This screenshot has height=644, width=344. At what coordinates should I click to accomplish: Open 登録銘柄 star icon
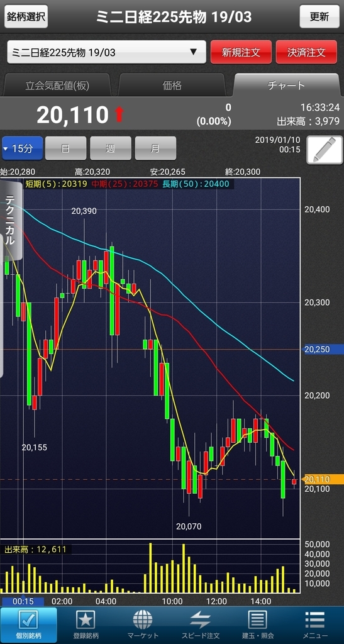tap(86, 625)
